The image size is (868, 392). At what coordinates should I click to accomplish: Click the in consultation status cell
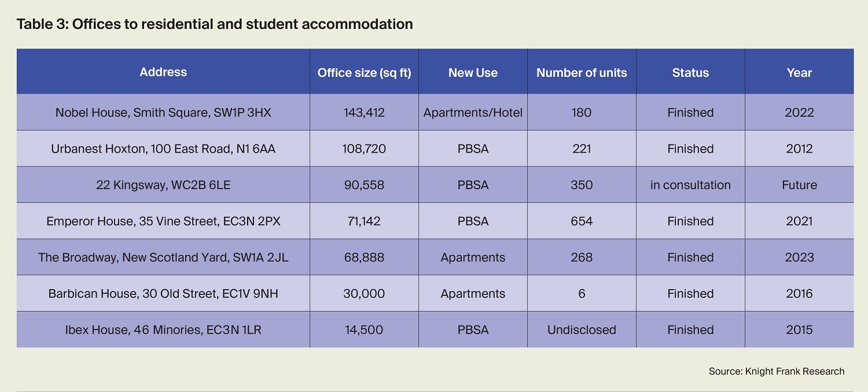[x=690, y=185]
